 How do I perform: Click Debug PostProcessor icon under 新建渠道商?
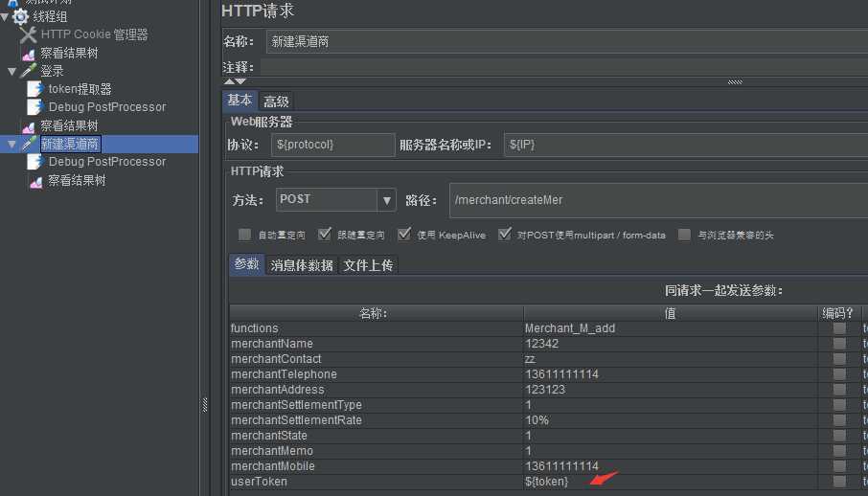click(x=35, y=162)
